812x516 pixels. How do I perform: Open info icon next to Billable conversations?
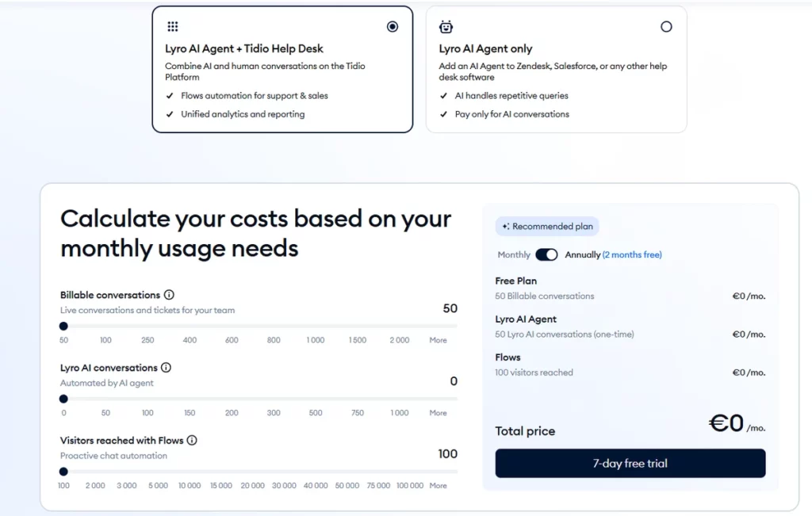click(169, 295)
